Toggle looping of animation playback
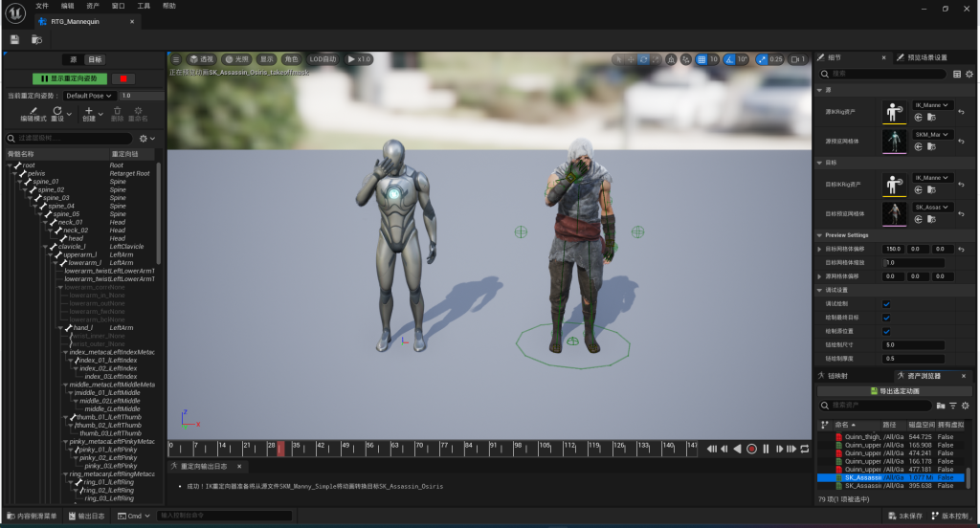This screenshot has height=528, width=980. [805, 449]
